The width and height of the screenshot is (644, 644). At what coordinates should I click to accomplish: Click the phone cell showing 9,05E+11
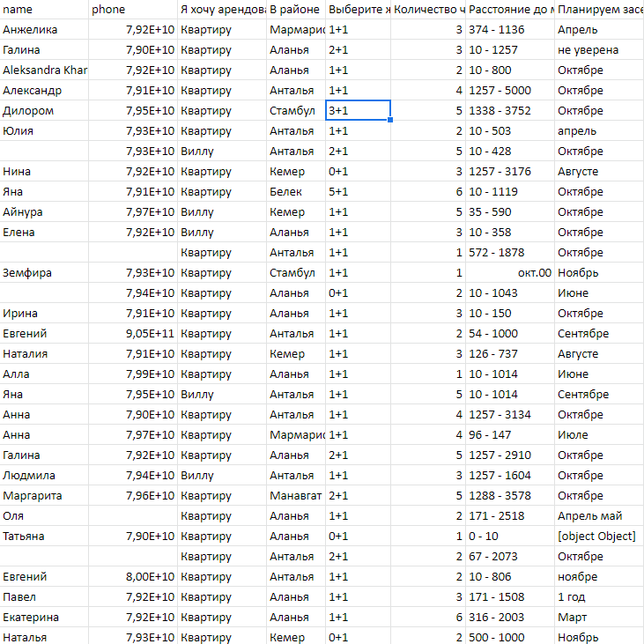click(132, 334)
